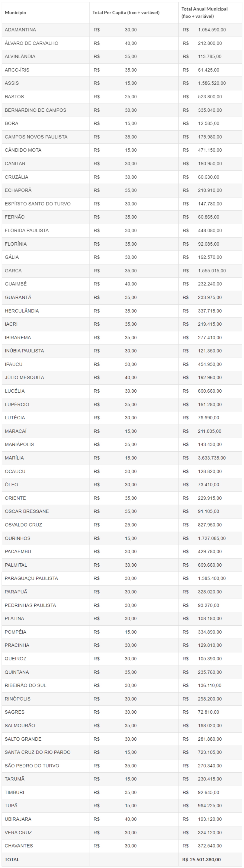Click the ÁLVARO DE CARVALHO per capita 40,00
Screen dimensions: 244x868
click(131, 43)
